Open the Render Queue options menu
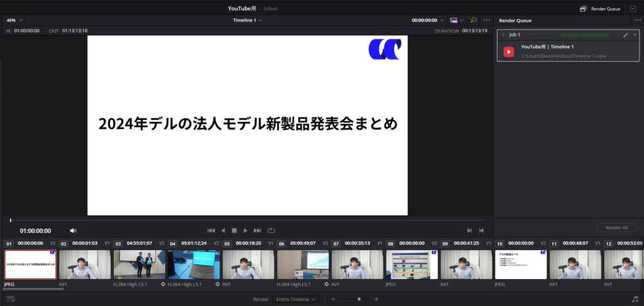 tap(637, 20)
